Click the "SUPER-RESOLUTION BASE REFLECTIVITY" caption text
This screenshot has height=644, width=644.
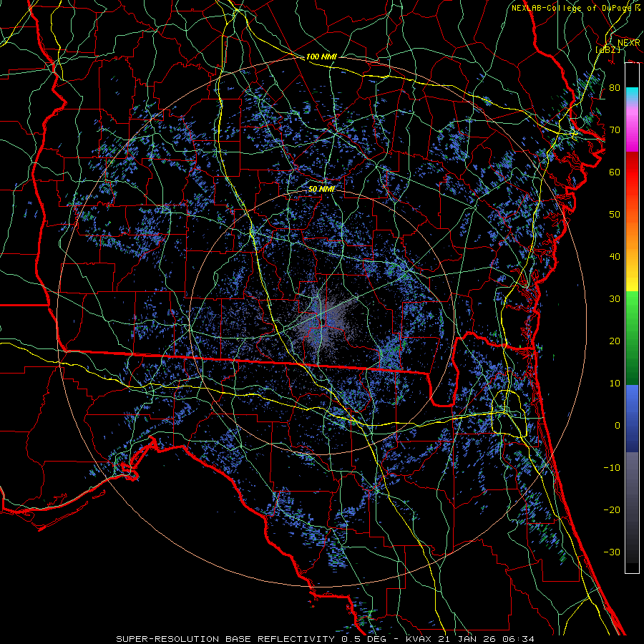(225, 639)
